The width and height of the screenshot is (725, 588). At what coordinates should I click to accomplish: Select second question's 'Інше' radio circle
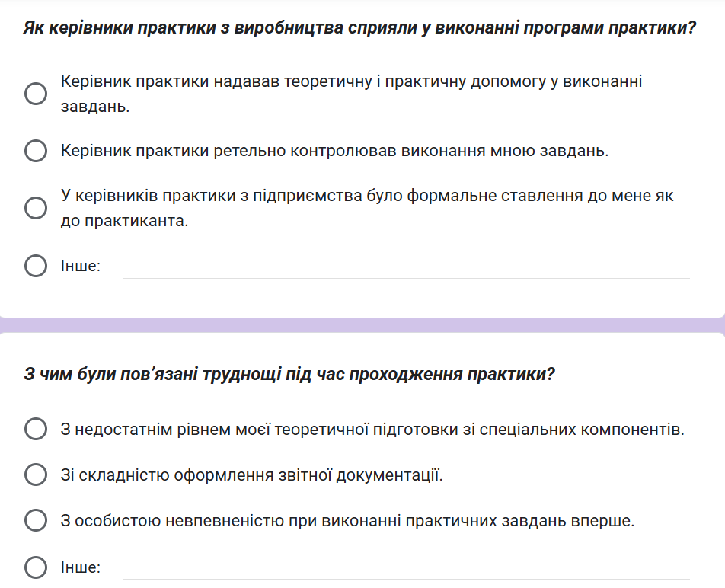click(x=36, y=567)
